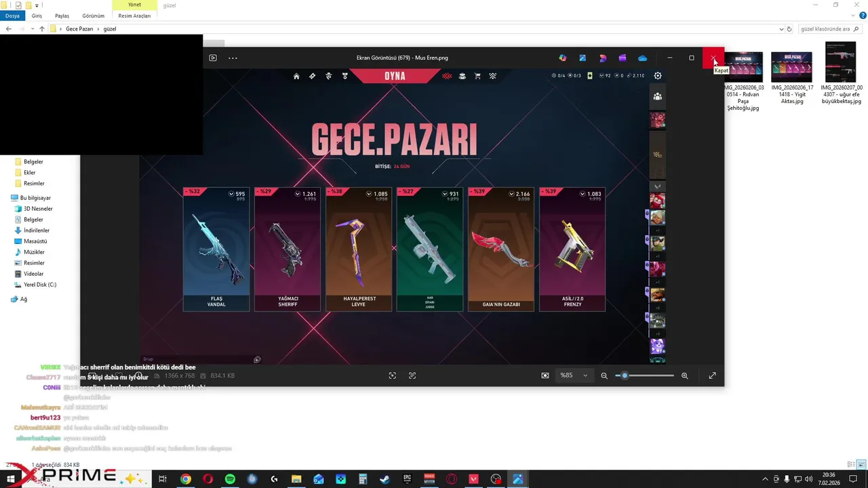
Task: Go up one folder level arrow
Action: (42, 29)
